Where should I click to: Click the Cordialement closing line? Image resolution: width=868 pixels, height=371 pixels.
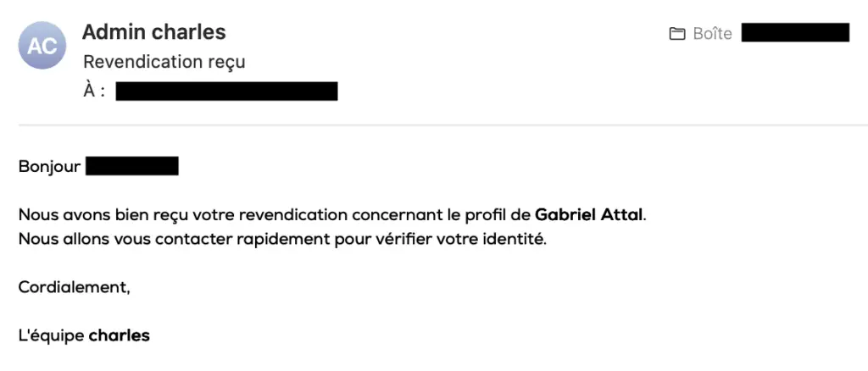[75, 287]
